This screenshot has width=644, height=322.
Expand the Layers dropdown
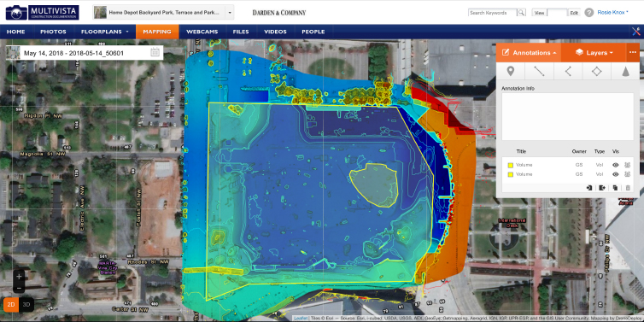coord(594,53)
